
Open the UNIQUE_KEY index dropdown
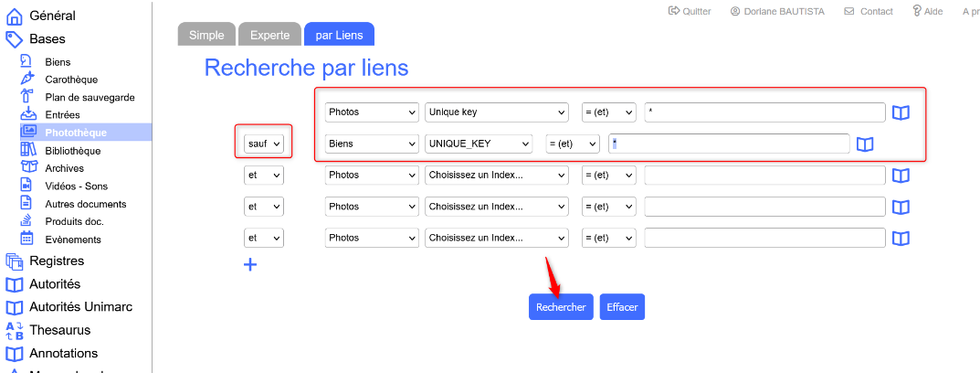point(479,144)
